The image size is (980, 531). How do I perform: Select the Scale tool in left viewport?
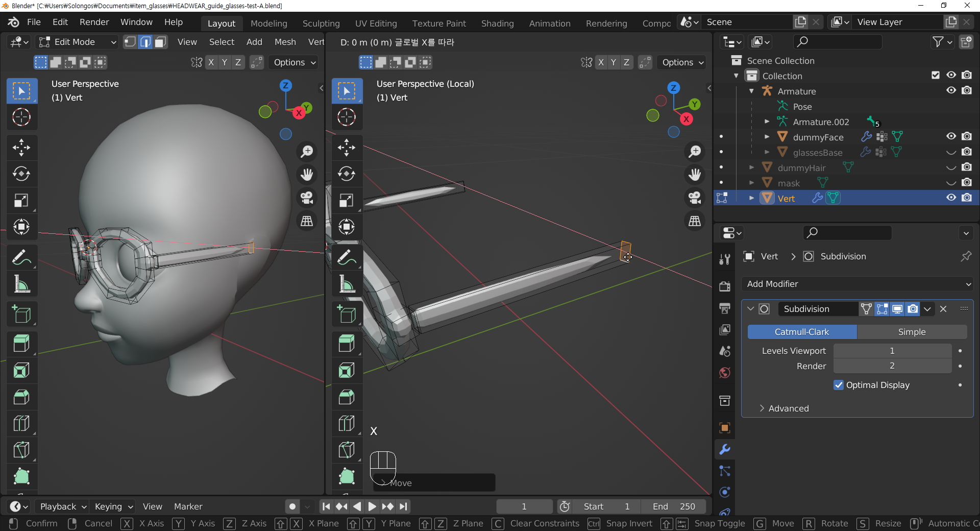[21, 201]
